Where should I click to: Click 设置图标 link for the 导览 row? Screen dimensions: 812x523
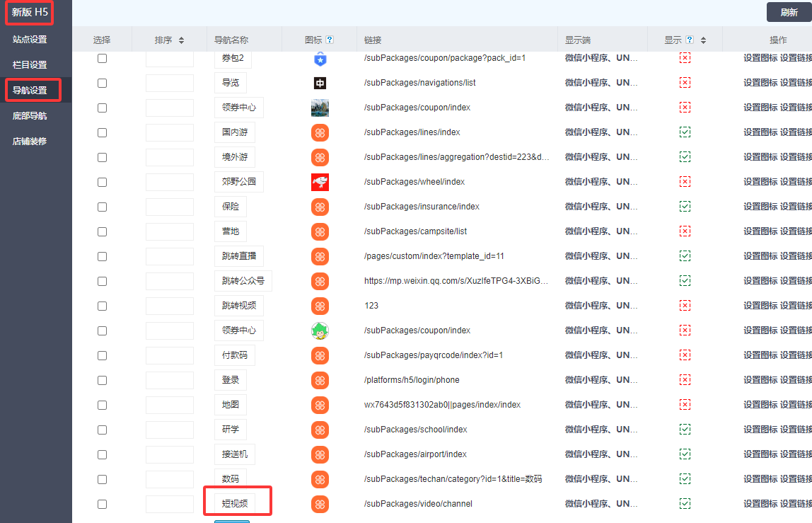(x=760, y=83)
